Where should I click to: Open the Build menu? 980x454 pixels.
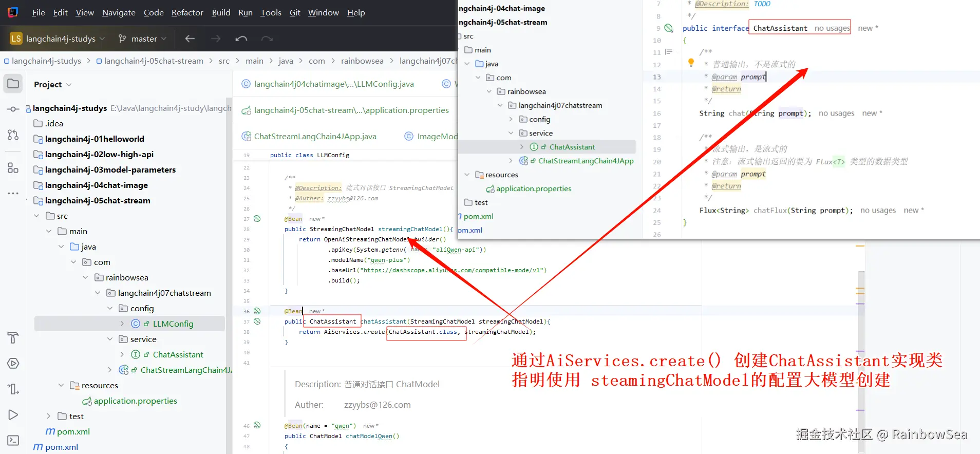click(x=221, y=12)
